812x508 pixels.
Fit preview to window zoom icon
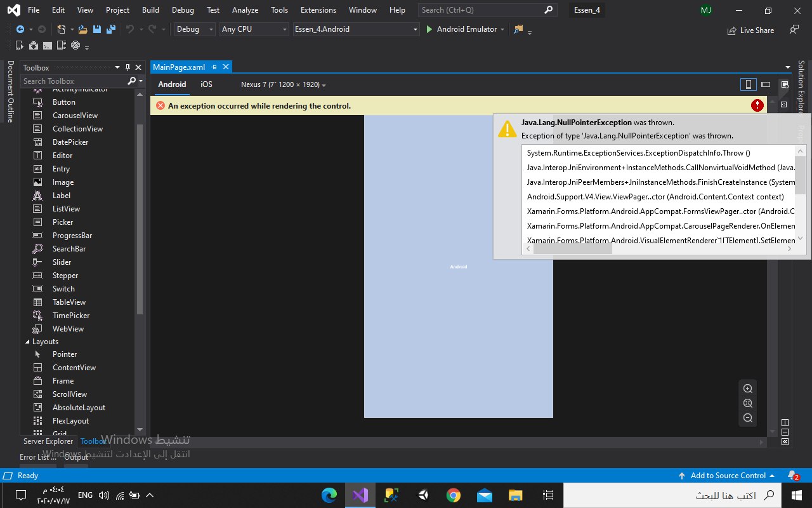pyautogui.click(x=748, y=403)
